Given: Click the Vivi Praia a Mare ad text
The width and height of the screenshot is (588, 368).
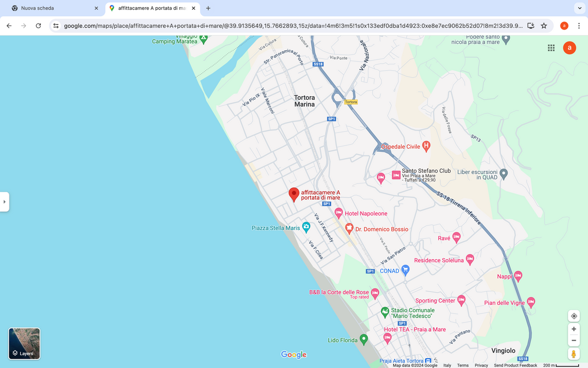Looking at the screenshot, I should point(419,178).
